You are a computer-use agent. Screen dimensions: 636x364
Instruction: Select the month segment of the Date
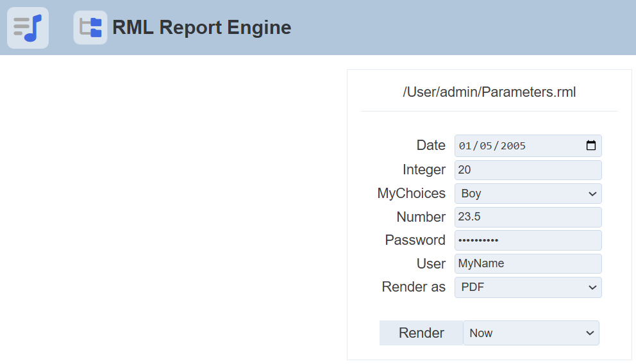coord(465,145)
